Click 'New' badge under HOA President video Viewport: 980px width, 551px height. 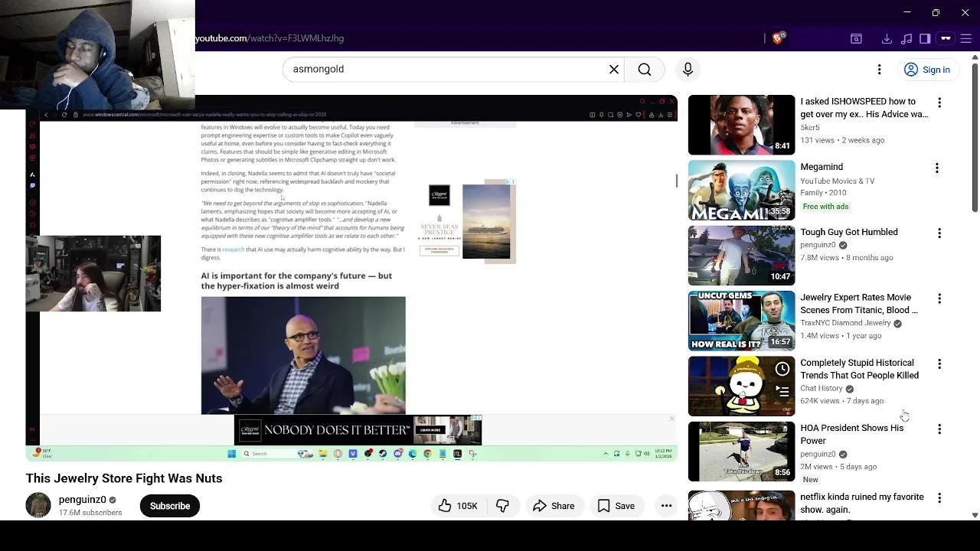[810, 480]
